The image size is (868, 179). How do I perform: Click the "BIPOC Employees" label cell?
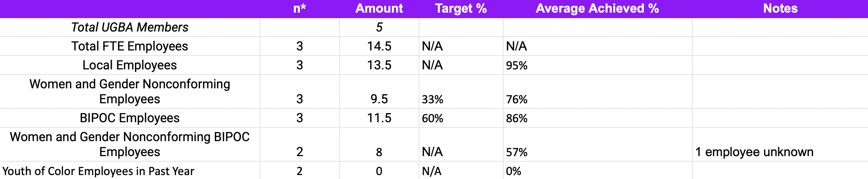point(129,118)
